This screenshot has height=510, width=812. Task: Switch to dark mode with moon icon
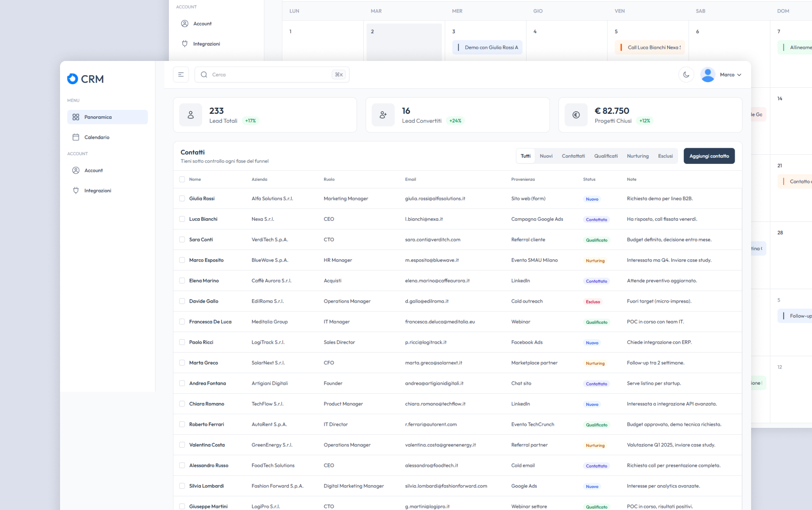(686, 75)
